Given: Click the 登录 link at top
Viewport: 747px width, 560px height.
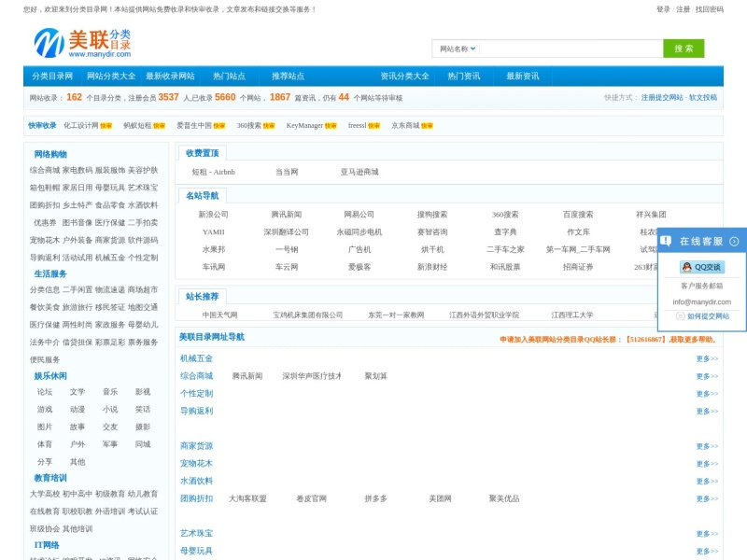Looking at the screenshot, I should coord(663,9).
